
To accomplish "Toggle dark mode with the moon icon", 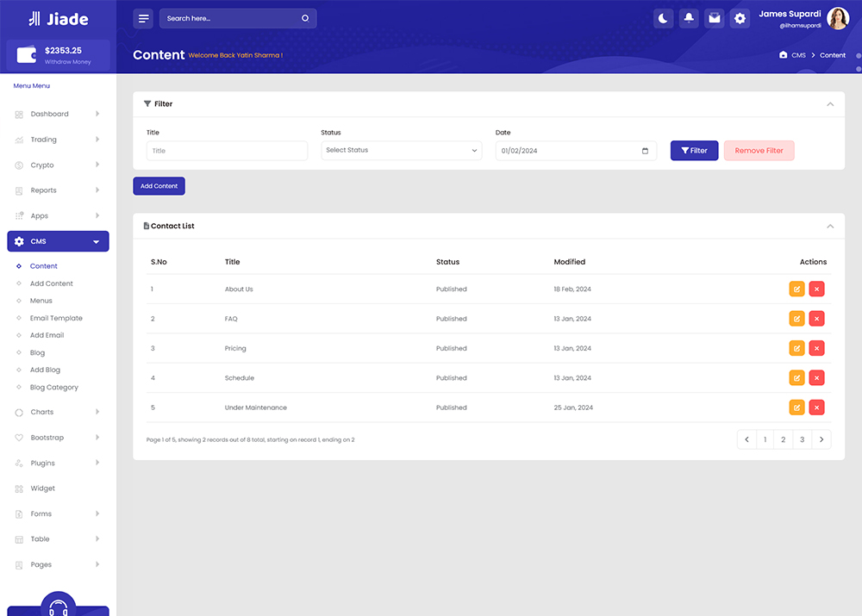I will [x=663, y=18].
